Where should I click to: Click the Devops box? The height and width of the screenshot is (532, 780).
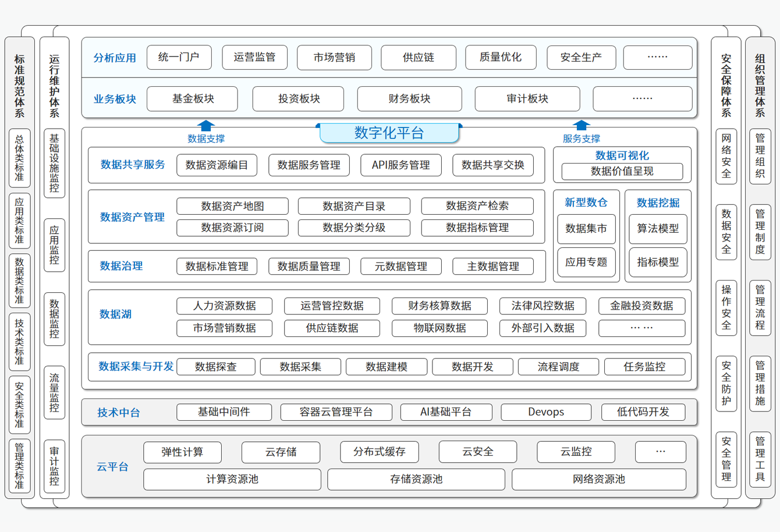pos(546,412)
